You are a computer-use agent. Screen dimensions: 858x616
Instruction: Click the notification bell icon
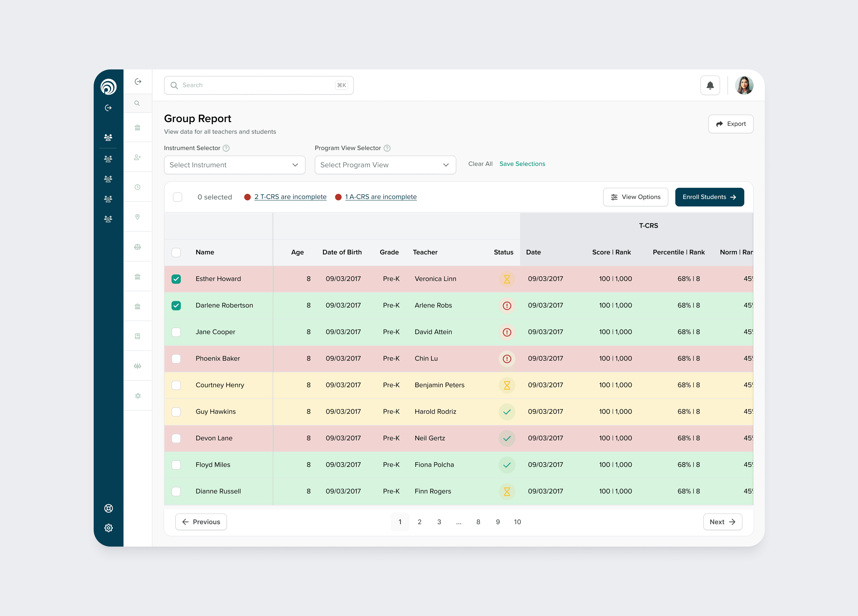pyautogui.click(x=710, y=85)
